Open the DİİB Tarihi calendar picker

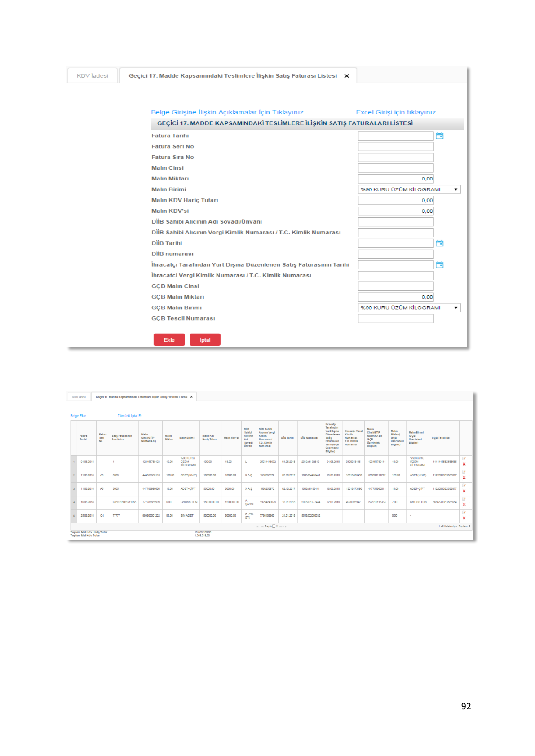click(439, 243)
